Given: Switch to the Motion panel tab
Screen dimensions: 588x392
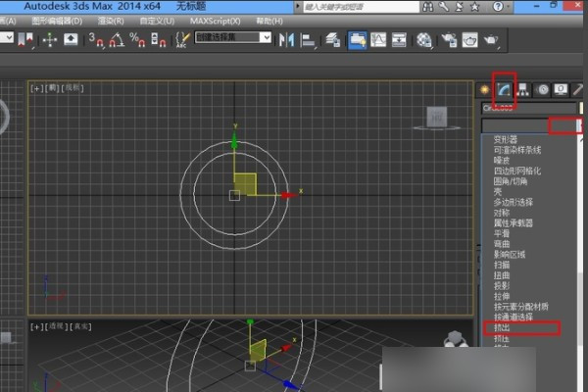Looking at the screenshot, I should tap(542, 89).
